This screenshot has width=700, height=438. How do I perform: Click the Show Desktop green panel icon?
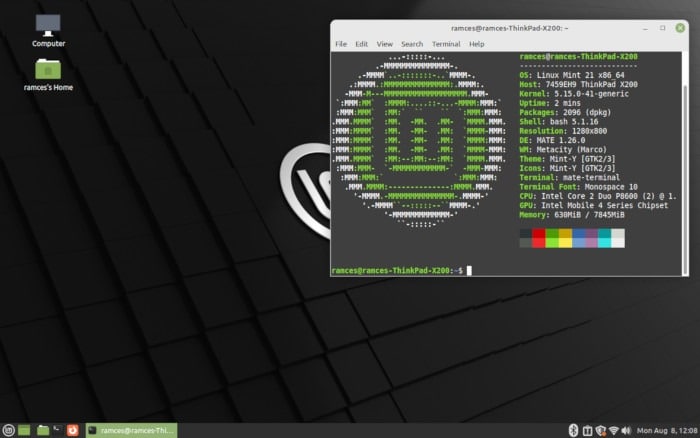point(24,430)
